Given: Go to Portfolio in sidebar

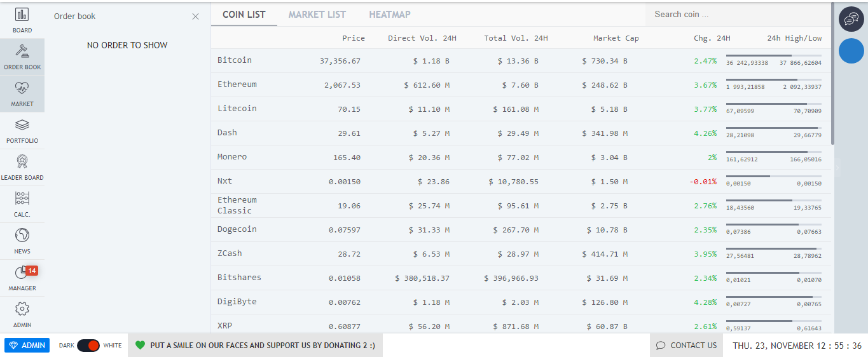Looking at the screenshot, I should (22, 130).
